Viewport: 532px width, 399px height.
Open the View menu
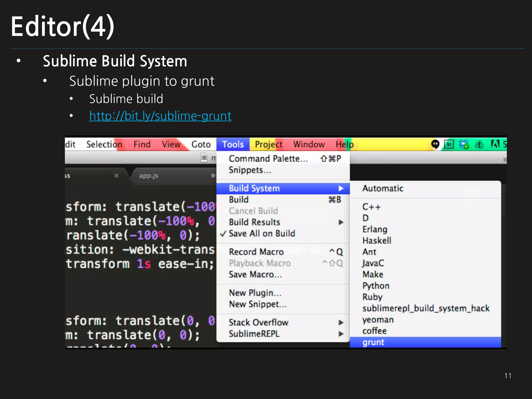click(x=171, y=144)
